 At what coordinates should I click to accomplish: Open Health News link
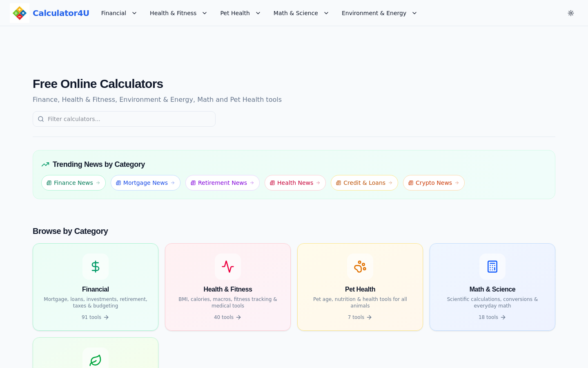coord(295,183)
